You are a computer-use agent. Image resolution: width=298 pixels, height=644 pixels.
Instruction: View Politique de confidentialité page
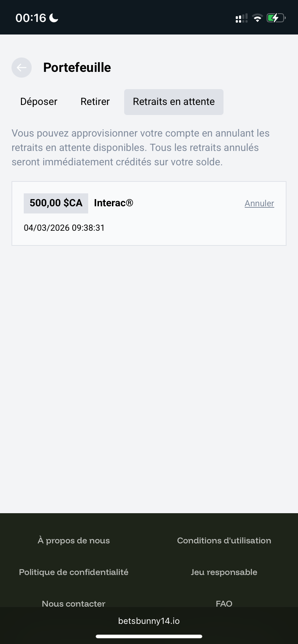pos(74,572)
